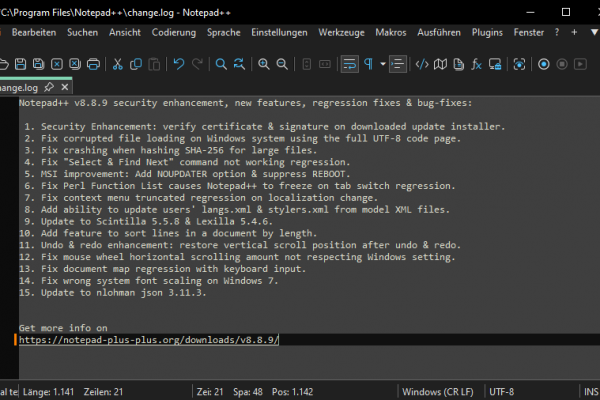
Task: Open Find with the magnifier icon
Action: [x=221, y=64]
